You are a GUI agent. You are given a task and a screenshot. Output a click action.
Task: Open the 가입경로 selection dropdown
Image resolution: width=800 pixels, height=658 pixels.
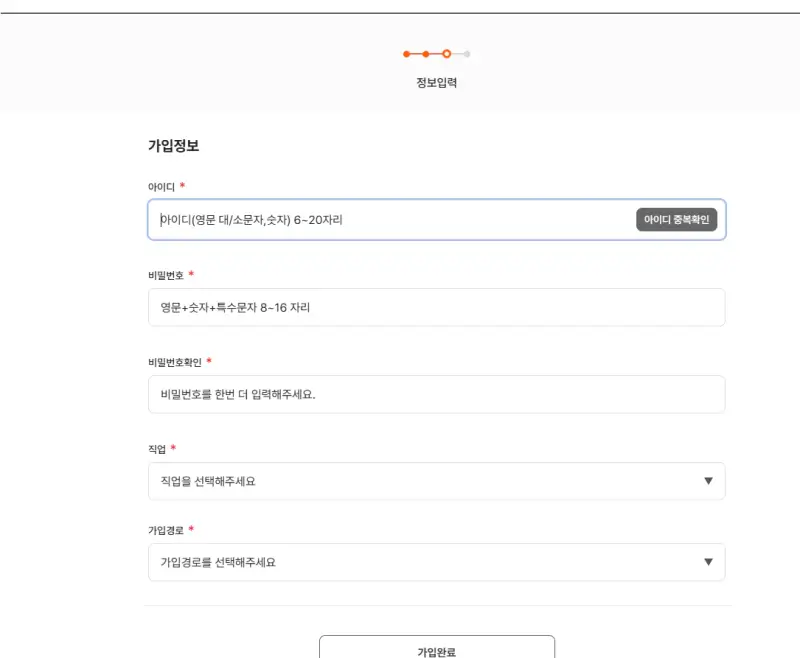click(437, 562)
